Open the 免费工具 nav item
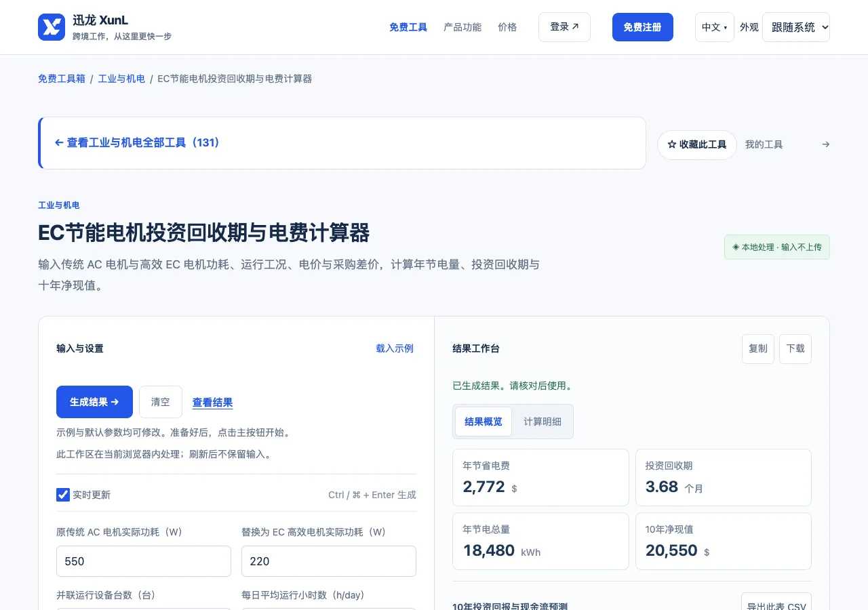Viewport: 868px width, 610px height. click(408, 27)
